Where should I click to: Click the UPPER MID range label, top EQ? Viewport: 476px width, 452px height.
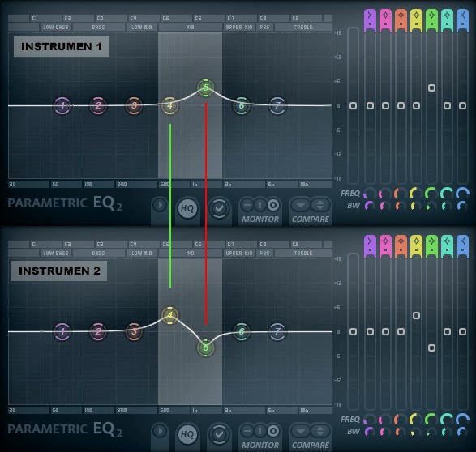pos(239,28)
